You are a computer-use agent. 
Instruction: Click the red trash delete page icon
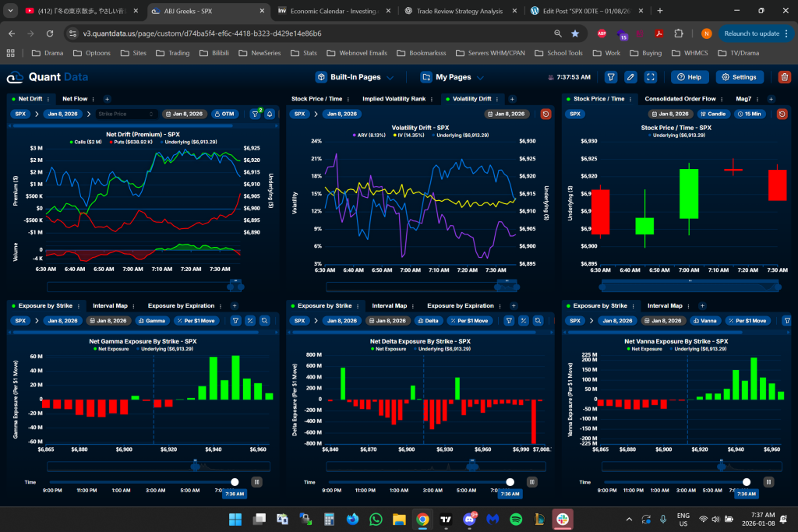[x=785, y=77]
